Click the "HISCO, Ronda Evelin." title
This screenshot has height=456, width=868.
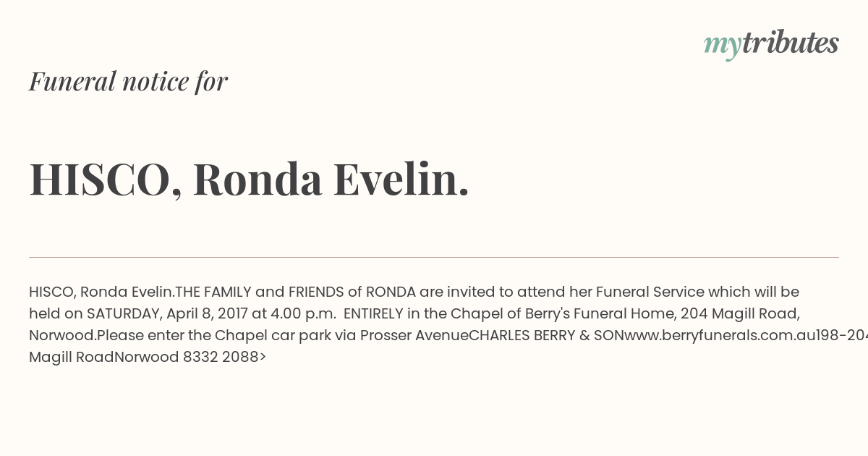[249, 179]
